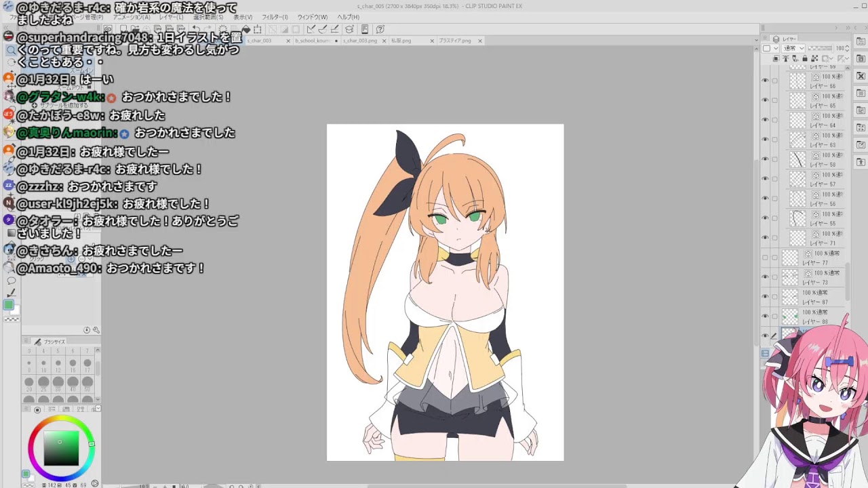Click the Save icon in command bar
This screenshot has width=868, height=488.
[146, 29]
